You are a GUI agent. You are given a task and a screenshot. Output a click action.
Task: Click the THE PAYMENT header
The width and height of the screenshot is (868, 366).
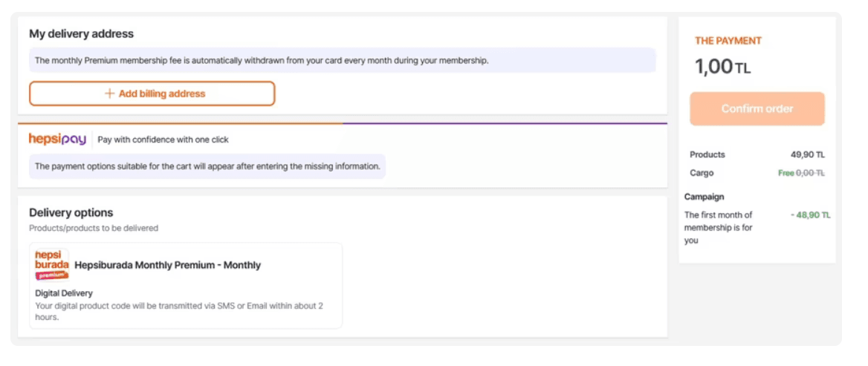[x=728, y=41]
